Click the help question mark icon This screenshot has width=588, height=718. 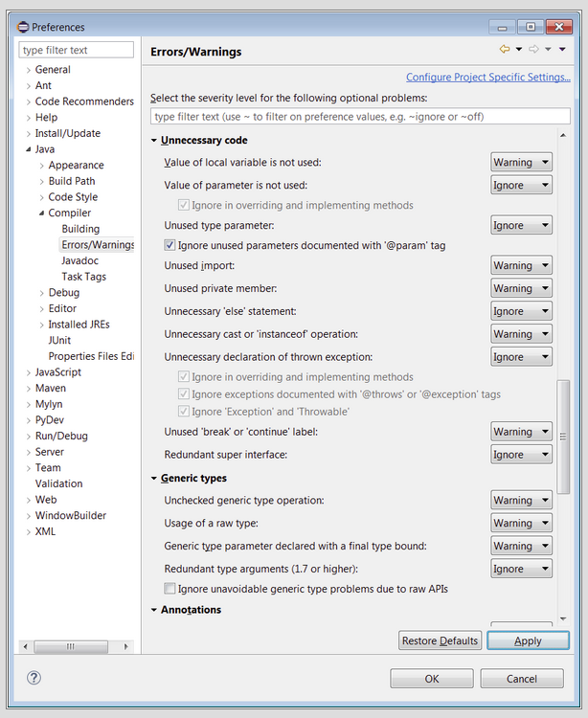point(34,678)
